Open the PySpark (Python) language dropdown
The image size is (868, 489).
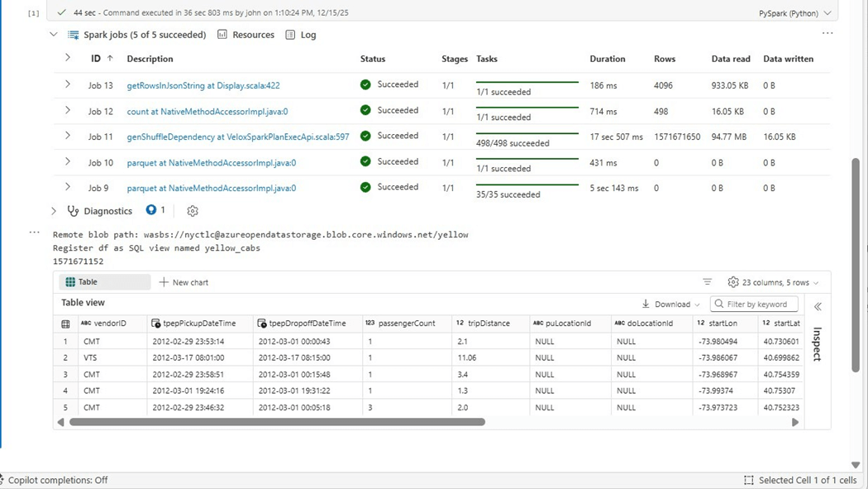click(x=794, y=13)
